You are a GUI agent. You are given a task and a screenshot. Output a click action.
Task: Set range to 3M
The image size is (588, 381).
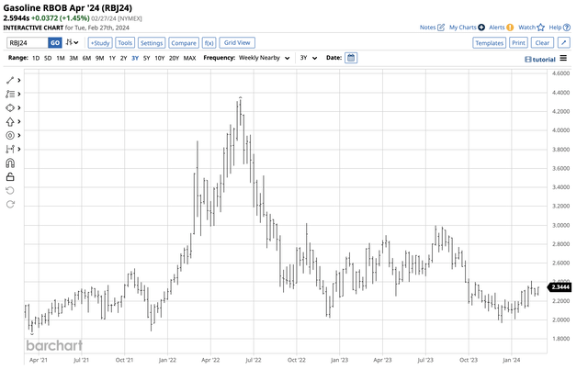point(73,58)
